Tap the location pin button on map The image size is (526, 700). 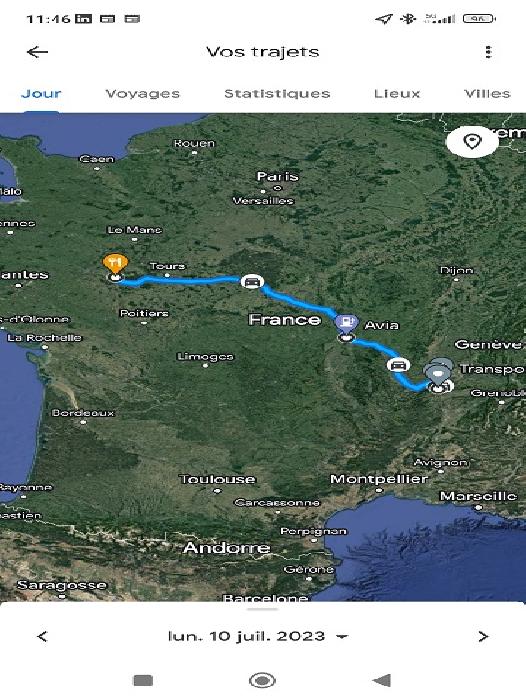pos(472,142)
